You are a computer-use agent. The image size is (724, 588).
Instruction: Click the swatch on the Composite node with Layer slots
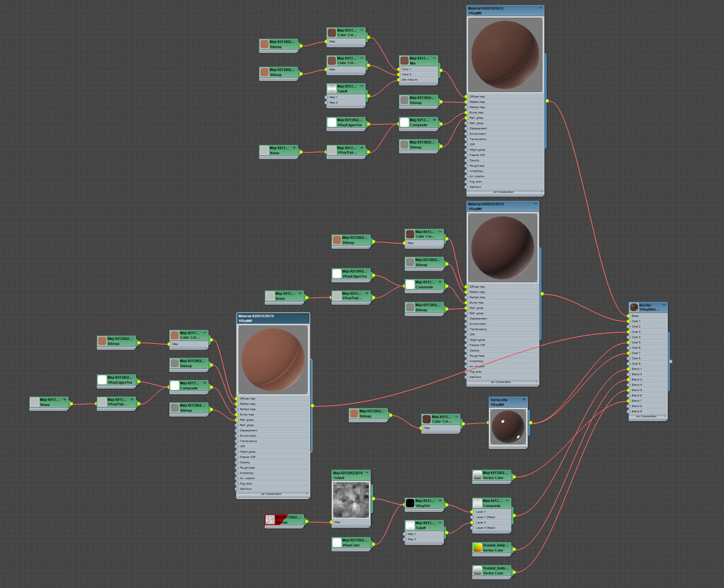coord(477,503)
